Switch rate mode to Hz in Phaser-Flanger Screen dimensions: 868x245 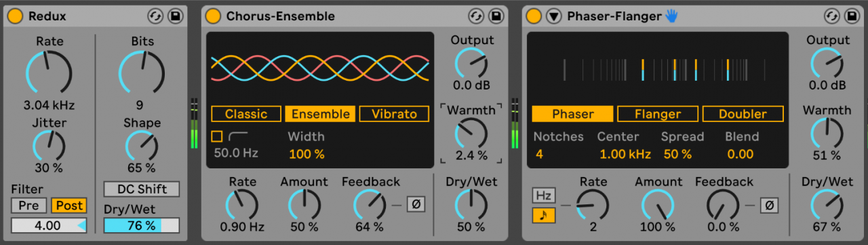[543, 195]
